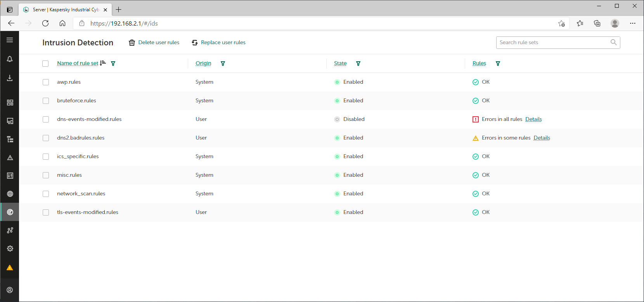Open the dashboard grid icon
This screenshot has height=302, width=644.
10,102
